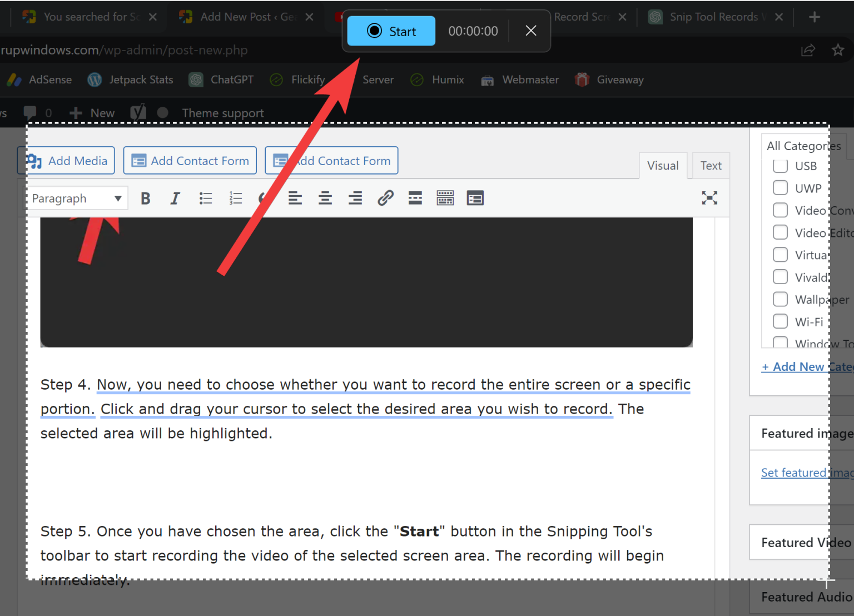
Task: Open the ChatGPT bookmark
Action: [221, 80]
